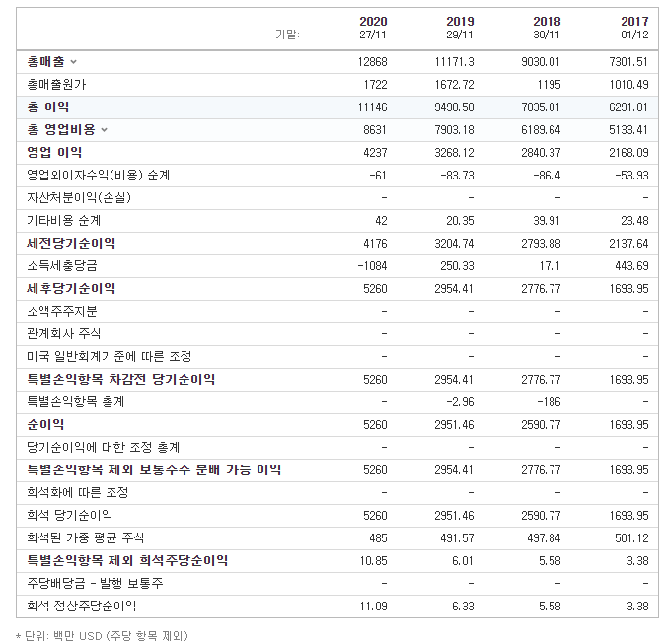Click the 주당배당금 - 발행 보통주 label

click(95, 583)
